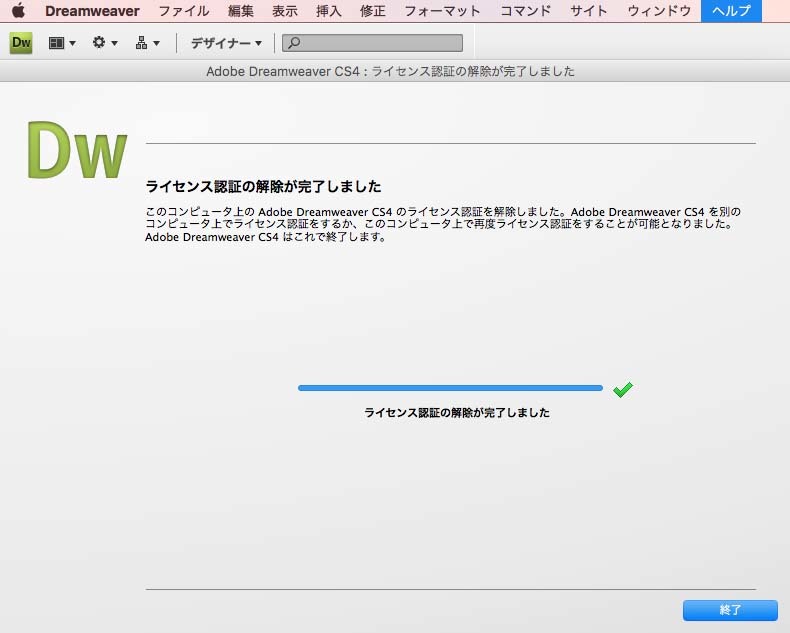Open the フォーマット menu

[442, 11]
